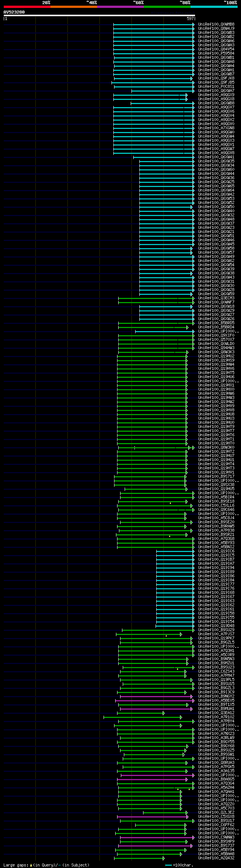Click the green alignment bar for UniRef100_A2Q432
241x868 pixels.
[139, 858]
